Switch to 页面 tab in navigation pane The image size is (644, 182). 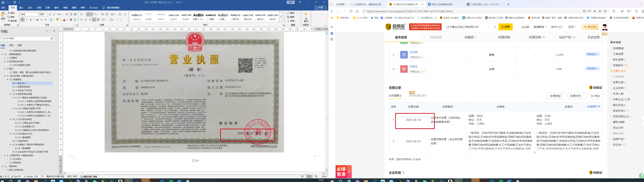[x=11, y=45]
